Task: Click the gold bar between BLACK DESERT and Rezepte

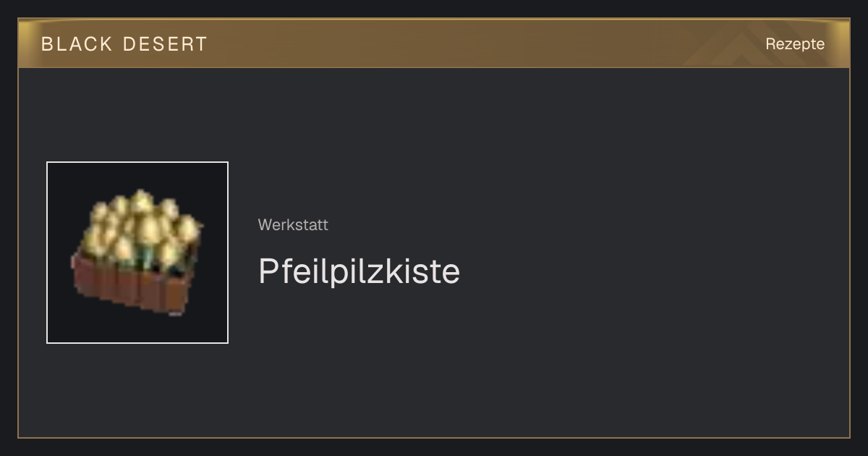Action: coord(485,43)
